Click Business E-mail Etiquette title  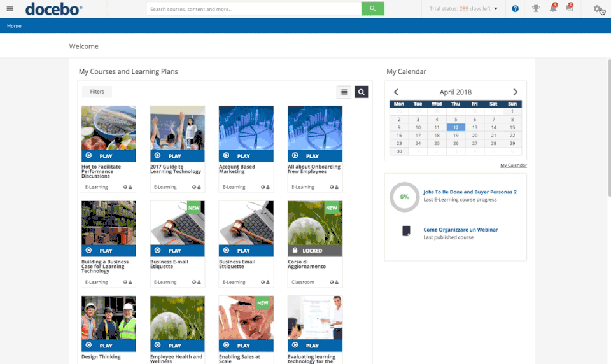(x=169, y=264)
